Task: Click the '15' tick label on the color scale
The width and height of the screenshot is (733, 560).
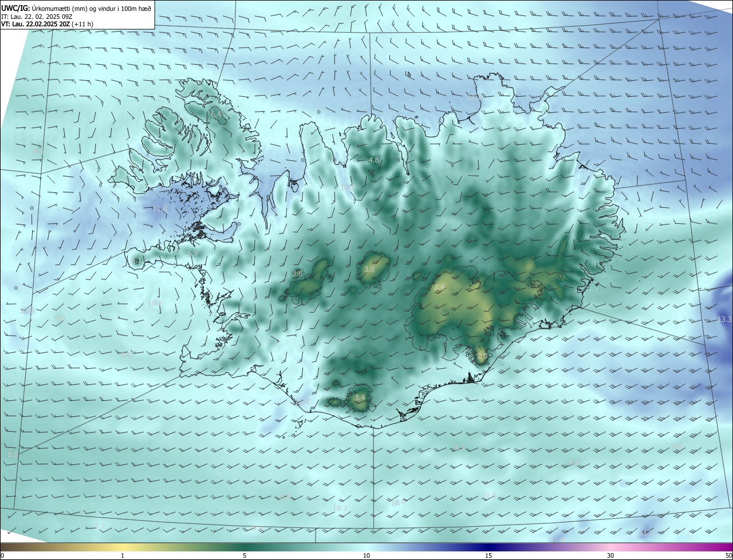Action: click(488, 555)
